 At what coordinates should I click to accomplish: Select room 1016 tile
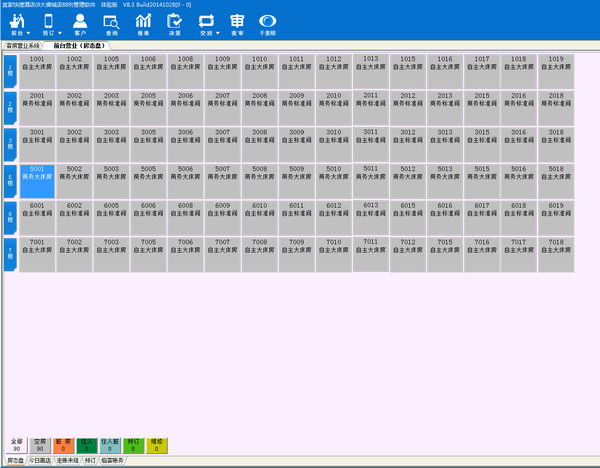click(x=445, y=72)
